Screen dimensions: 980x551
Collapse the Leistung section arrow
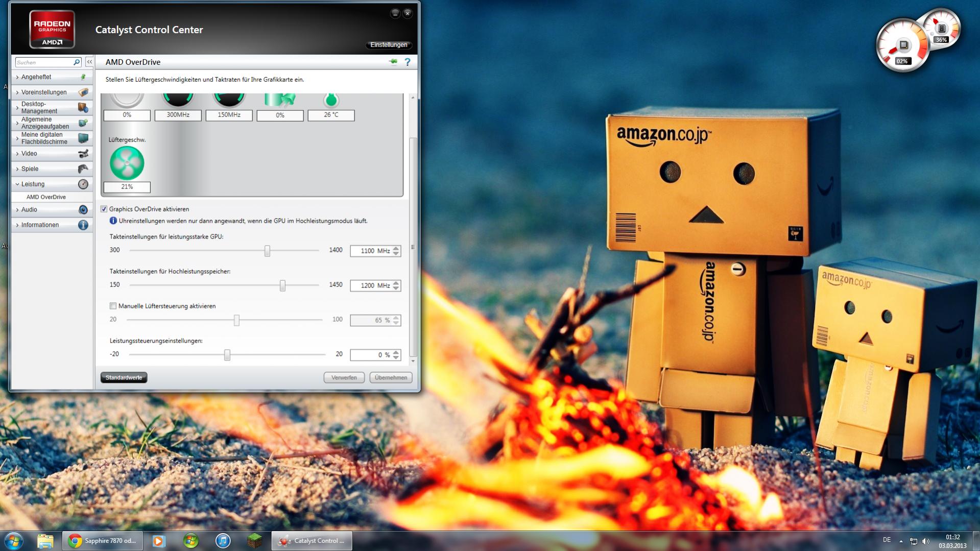pyautogui.click(x=17, y=184)
